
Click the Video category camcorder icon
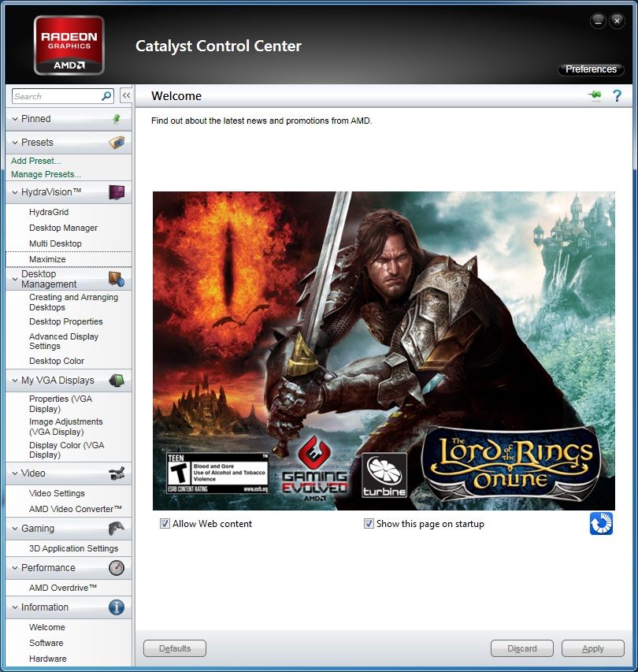(117, 473)
